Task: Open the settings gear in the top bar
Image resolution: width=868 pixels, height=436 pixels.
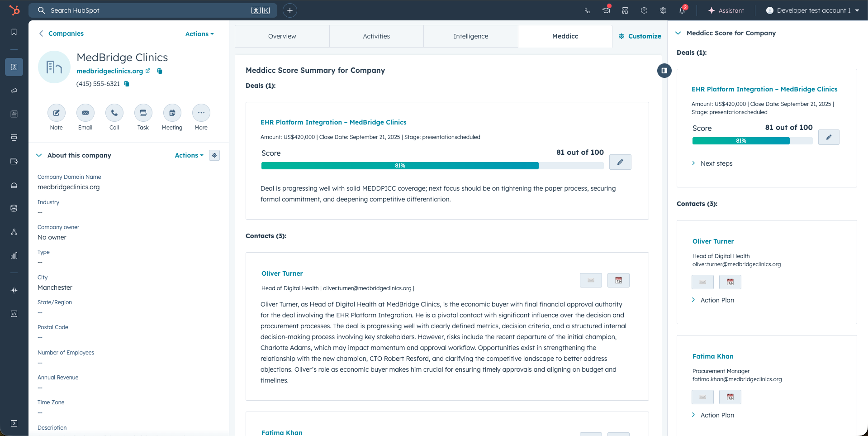Action: (x=663, y=10)
